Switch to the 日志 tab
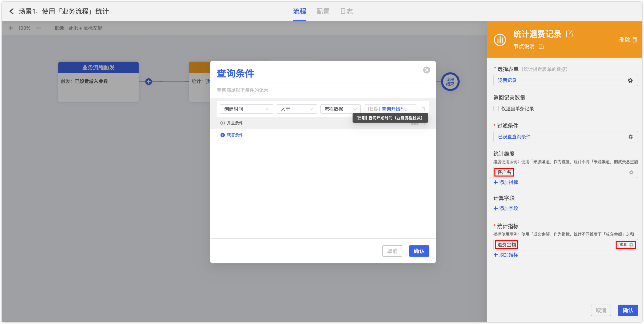The height and width of the screenshot is (324, 644). [346, 11]
